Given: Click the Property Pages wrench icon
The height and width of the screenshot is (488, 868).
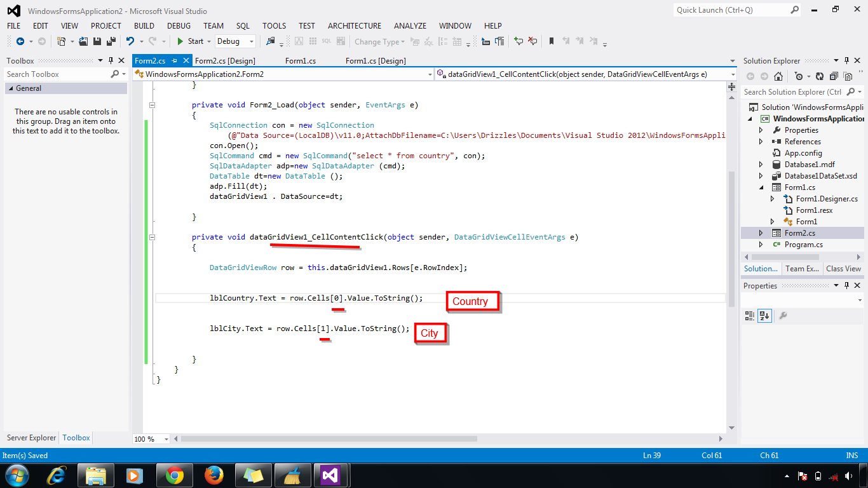Looking at the screenshot, I should coord(783,315).
